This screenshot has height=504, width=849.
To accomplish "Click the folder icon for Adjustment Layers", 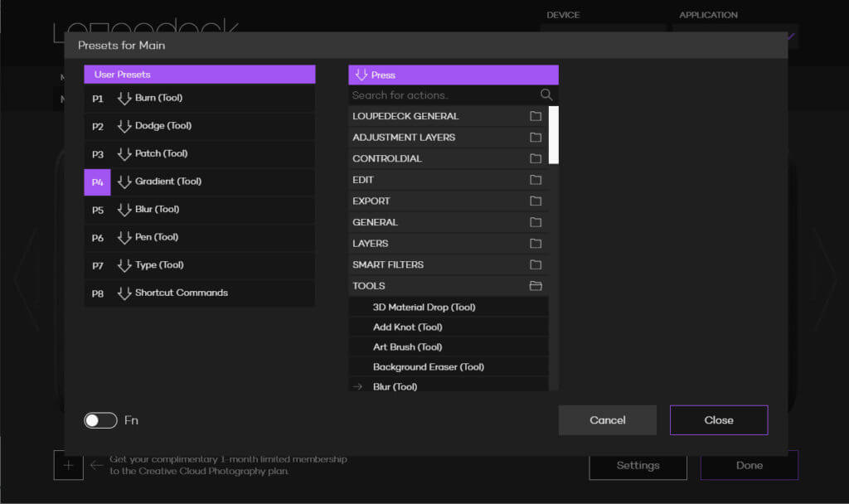I will 536,138.
